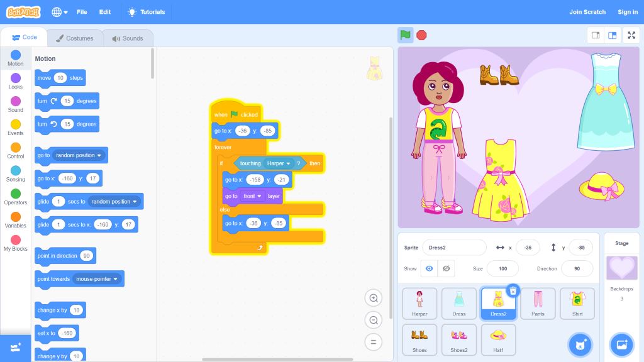644x362 pixels.
Task: Hide the sprite using crossed-eye icon
Action: (x=447, y=268)
